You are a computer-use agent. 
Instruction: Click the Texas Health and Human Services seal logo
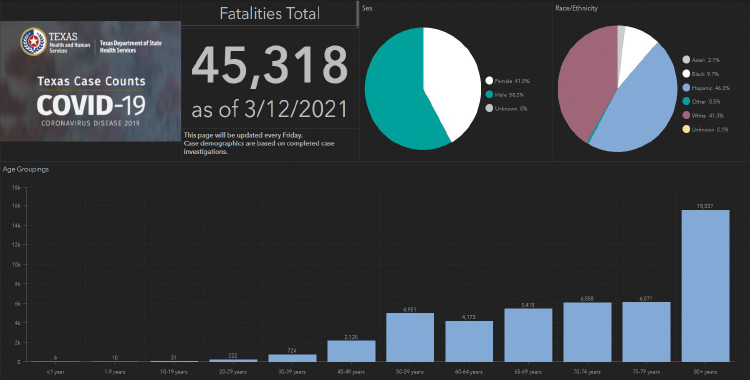33,42
